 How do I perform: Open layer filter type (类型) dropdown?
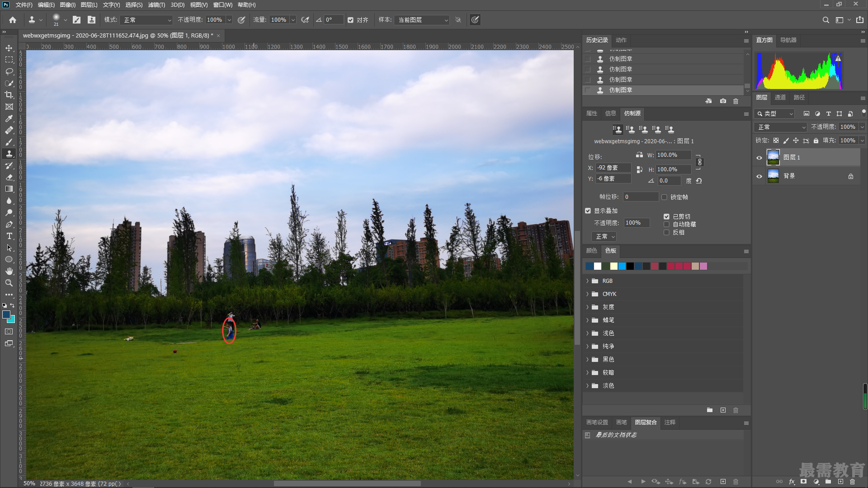click(x=774, y=114)
